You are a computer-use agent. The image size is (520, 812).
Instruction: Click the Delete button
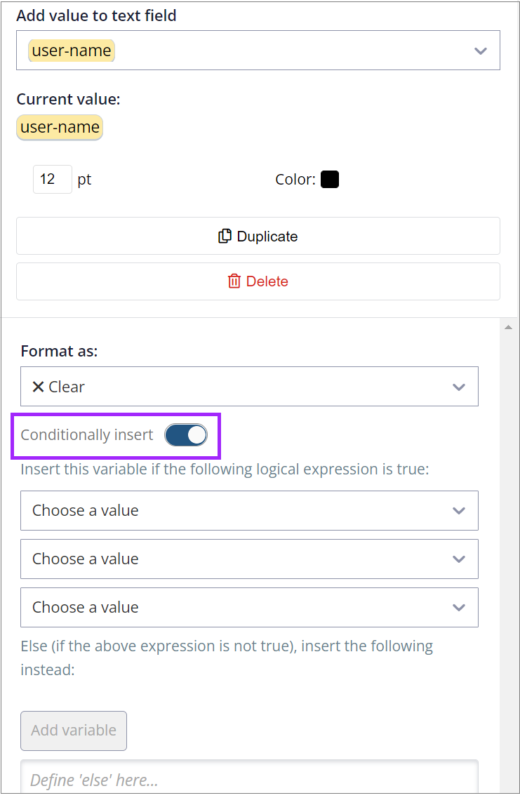tap(258, 281)
